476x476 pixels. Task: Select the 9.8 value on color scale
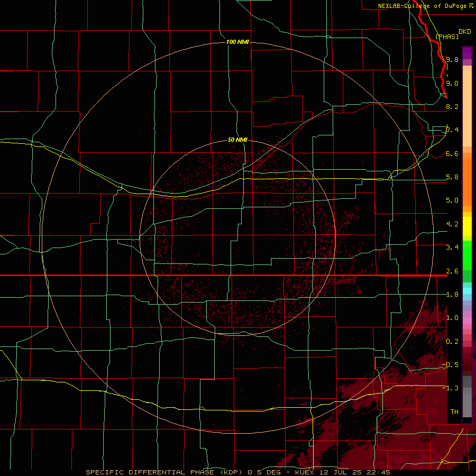click(452, 59)
